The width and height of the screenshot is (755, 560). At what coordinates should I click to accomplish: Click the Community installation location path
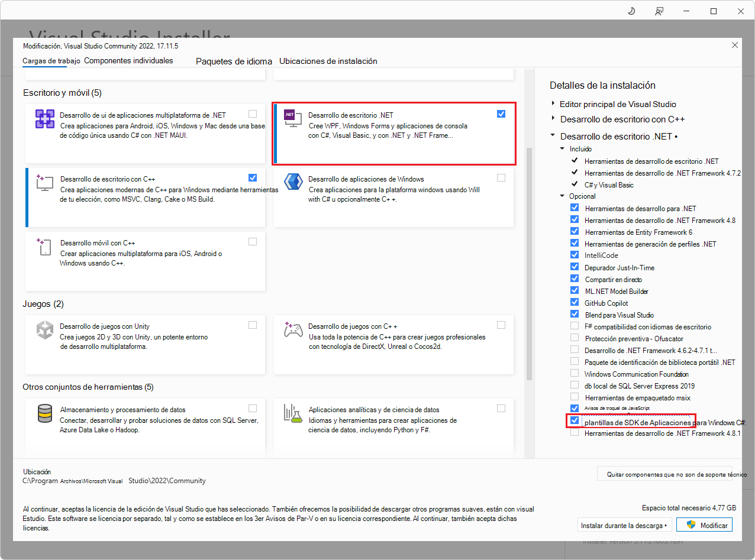point(114,481)
